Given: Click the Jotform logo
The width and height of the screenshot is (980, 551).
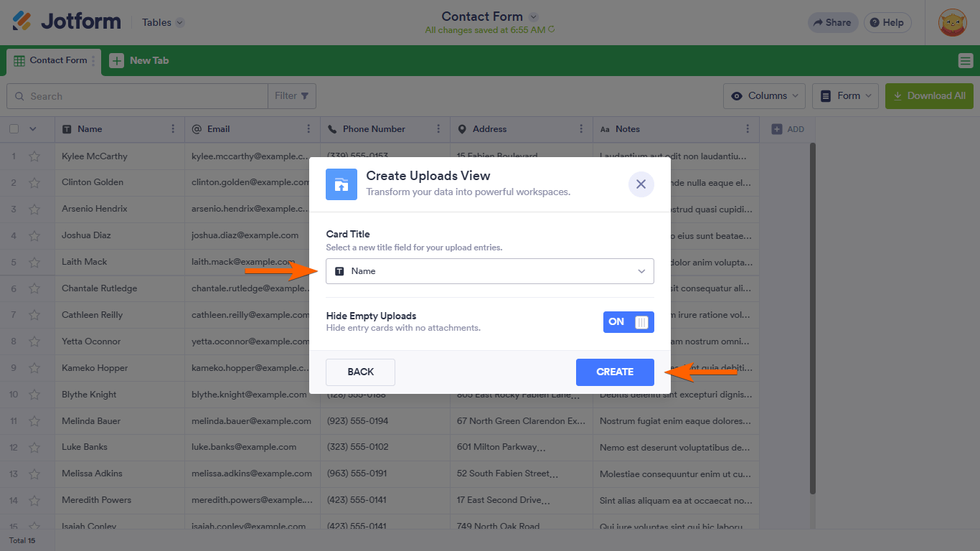Looking at the screenshot, I should click(67, 22).
